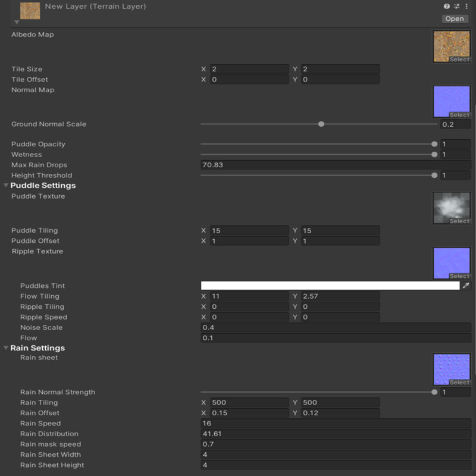Click the Rain sheet texture thumbnail
Screen dimensions: 476x476
click(x=452, y=369)
